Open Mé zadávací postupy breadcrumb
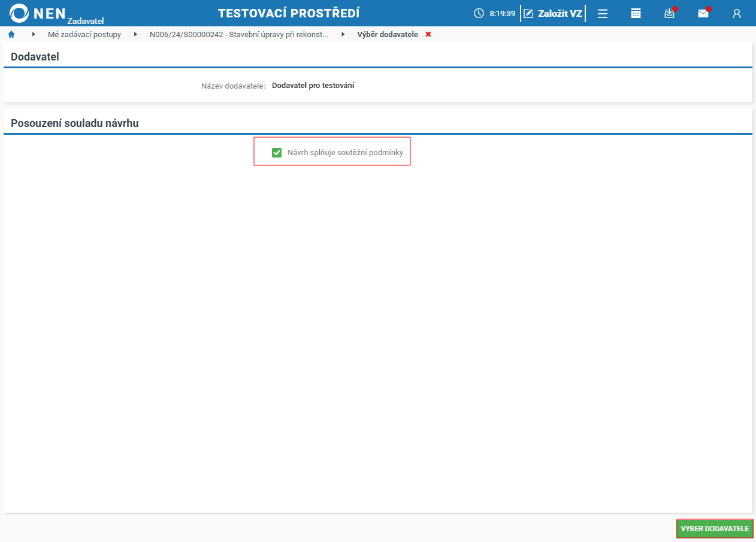The image size is (756, 542). [x=84, y=35]
